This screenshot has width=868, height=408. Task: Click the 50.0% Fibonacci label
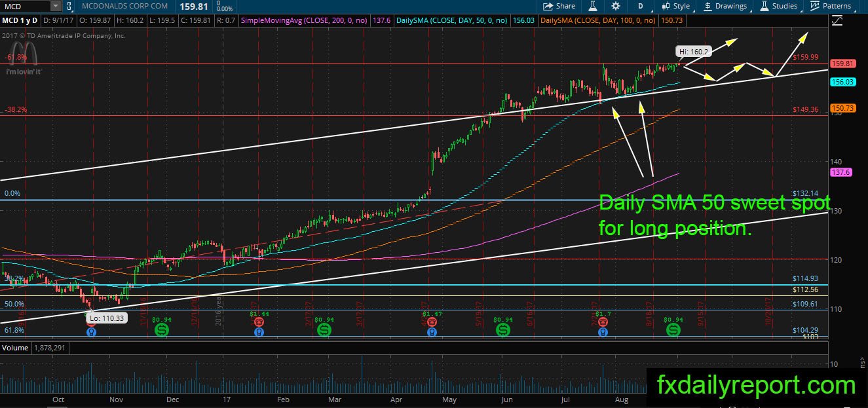14,304
